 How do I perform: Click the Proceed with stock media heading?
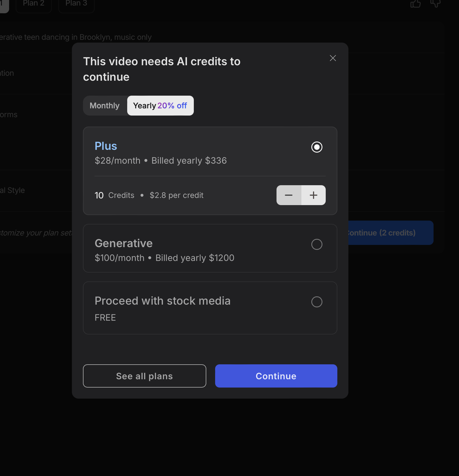(x=163, y=301)
